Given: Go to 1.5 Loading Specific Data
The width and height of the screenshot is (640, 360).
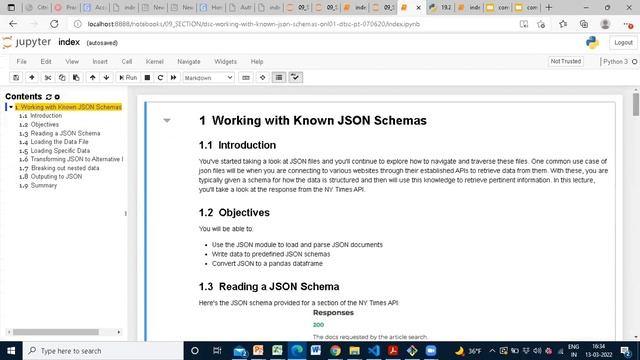Looking at the screenshot, I should pos(60,151).
